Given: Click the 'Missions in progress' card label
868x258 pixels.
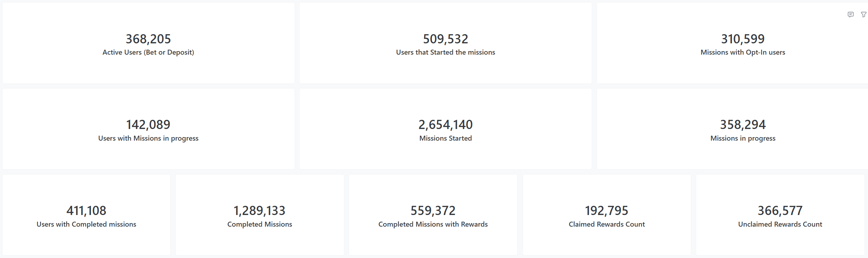Looking at the screenshot, I should pos(743,138).
